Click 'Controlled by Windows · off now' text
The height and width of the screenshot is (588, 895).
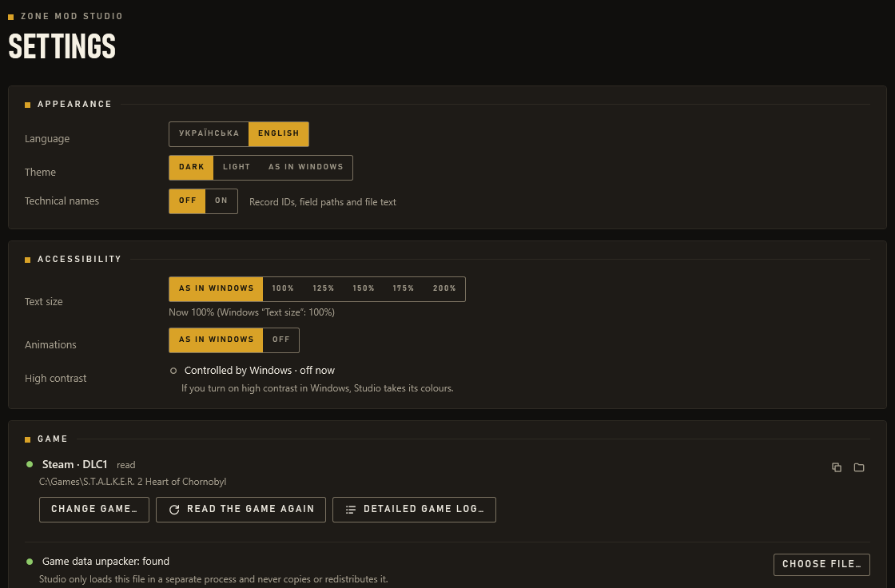[260, 371]
